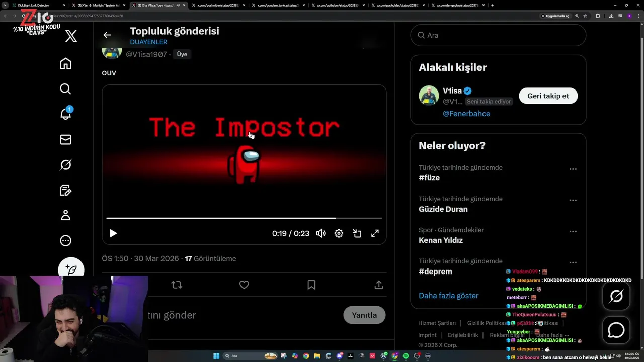Open options menu for Güzide Duran trend
The image size is (644, 362).
(x=573, y=200)
